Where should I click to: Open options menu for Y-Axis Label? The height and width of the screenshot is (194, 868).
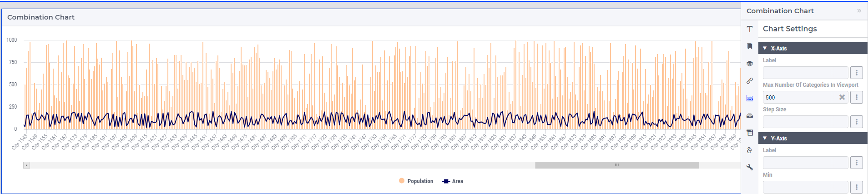[x=857, y=163]
